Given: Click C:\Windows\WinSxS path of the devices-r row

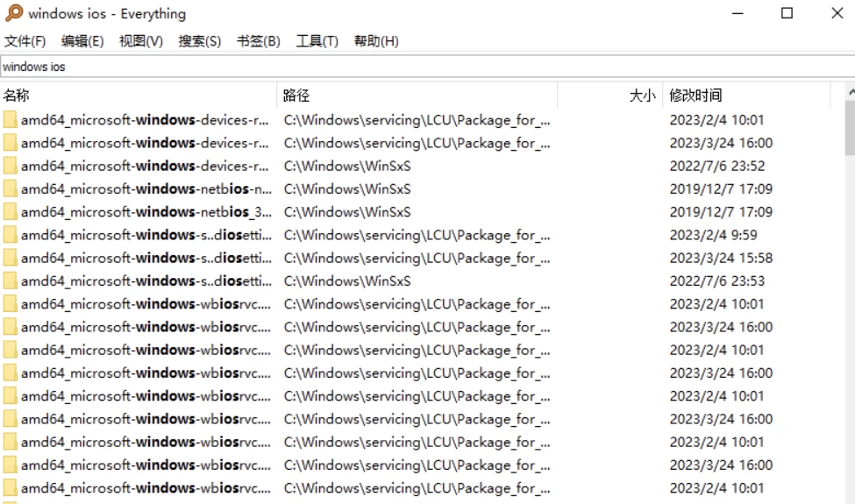Looking at the screenshot, I should coord(347,166).
